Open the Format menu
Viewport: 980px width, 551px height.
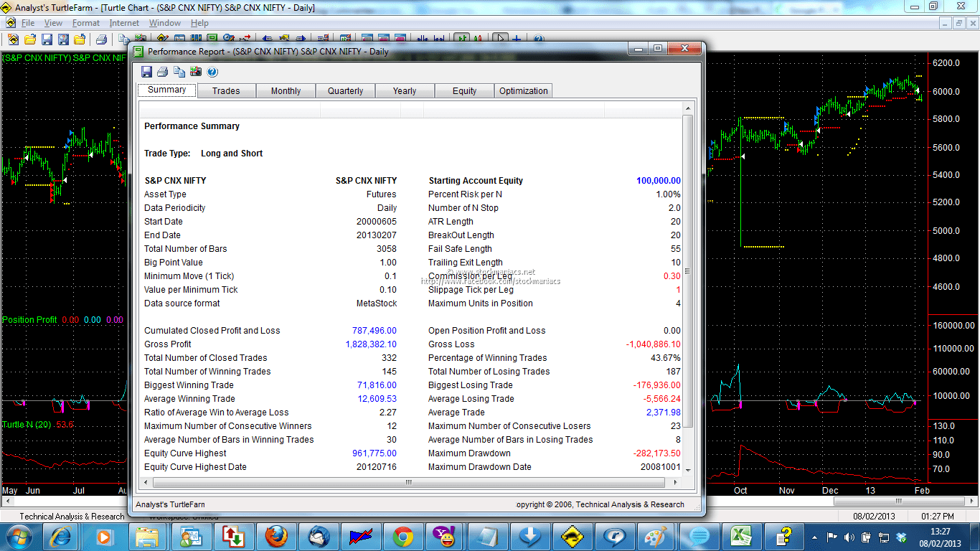85,22
